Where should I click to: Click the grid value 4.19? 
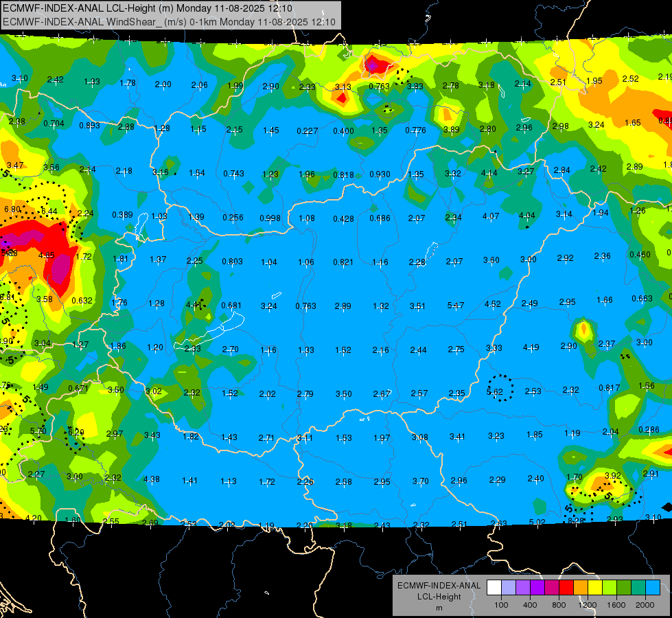click(531, 347)
